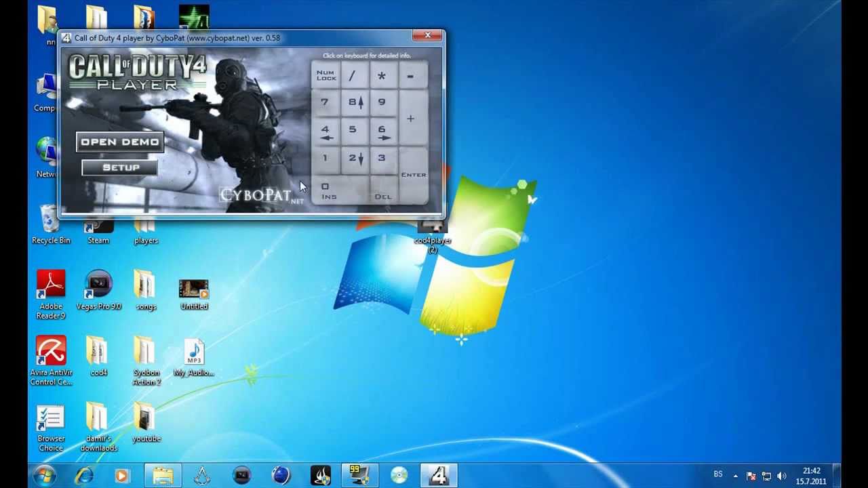Click numpad key 9
The height and width of the screenshot is (488, 868).
pos(382,102)
